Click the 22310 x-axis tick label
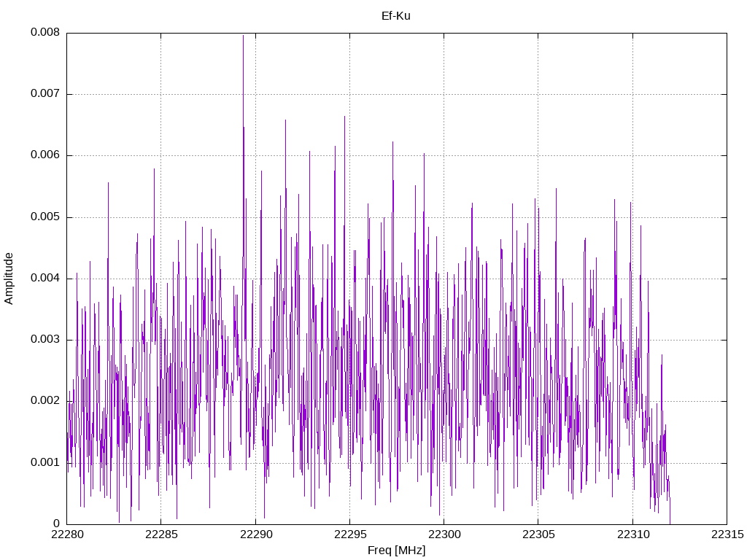 [632, 534]
